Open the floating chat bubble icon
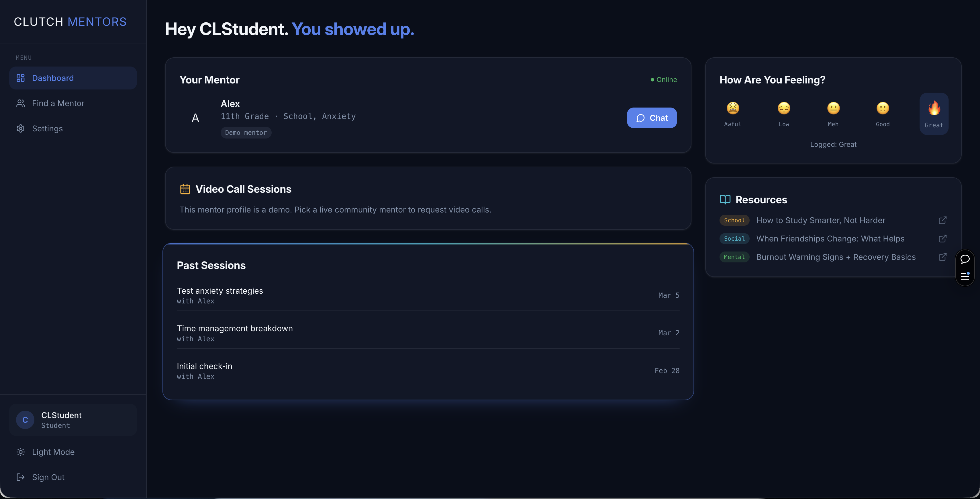This screenshot has width=980, height=499. pos(965,259)
